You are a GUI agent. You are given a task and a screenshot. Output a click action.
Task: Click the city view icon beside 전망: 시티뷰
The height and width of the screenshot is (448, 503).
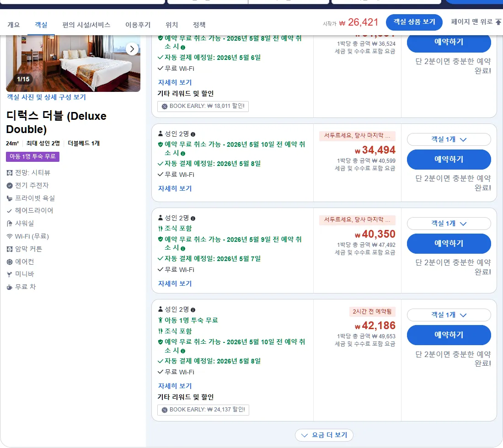[10, 173]
